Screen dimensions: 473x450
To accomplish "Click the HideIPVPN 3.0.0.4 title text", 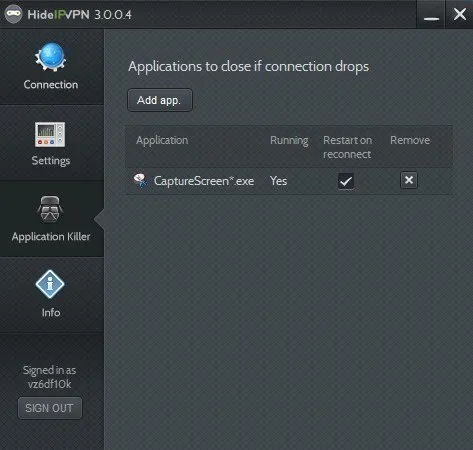I will tap(79, 15).
